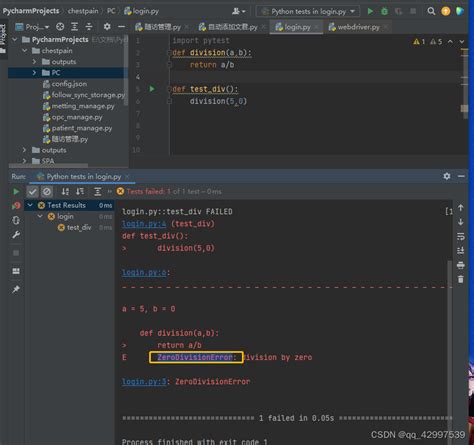Jump down in console output arrow
Screen dimensions: 474x445
460,222
